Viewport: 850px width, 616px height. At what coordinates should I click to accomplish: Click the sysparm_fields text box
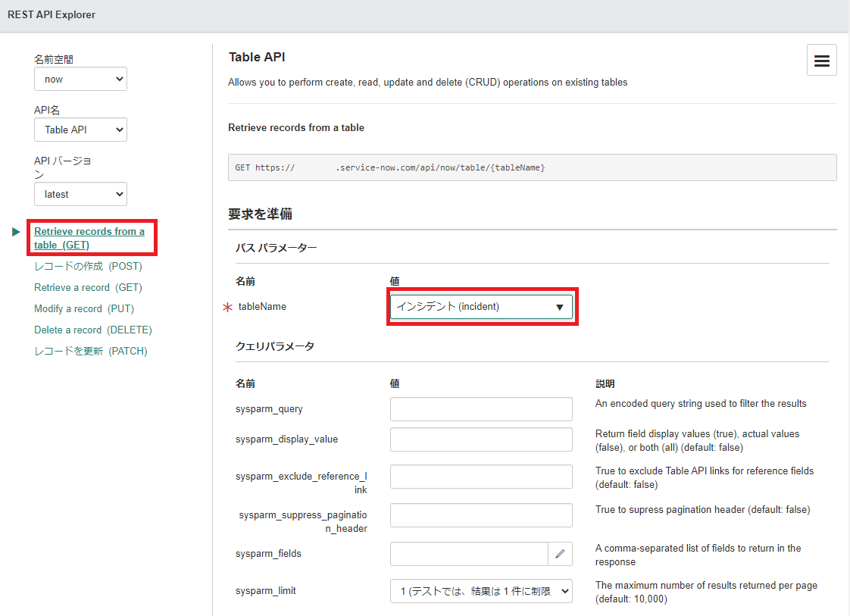click(468, 553)
